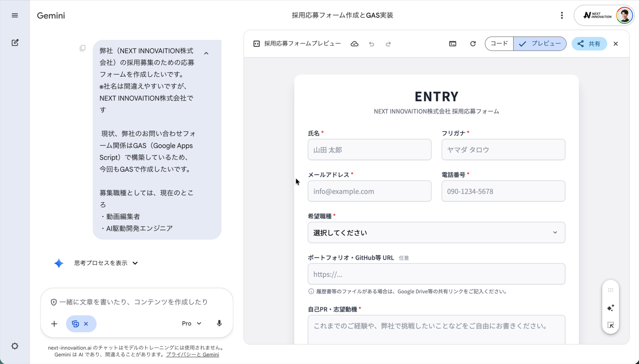
Task: Open Gemini assist via the sparkle icon
Action: (x=610, y=308)
